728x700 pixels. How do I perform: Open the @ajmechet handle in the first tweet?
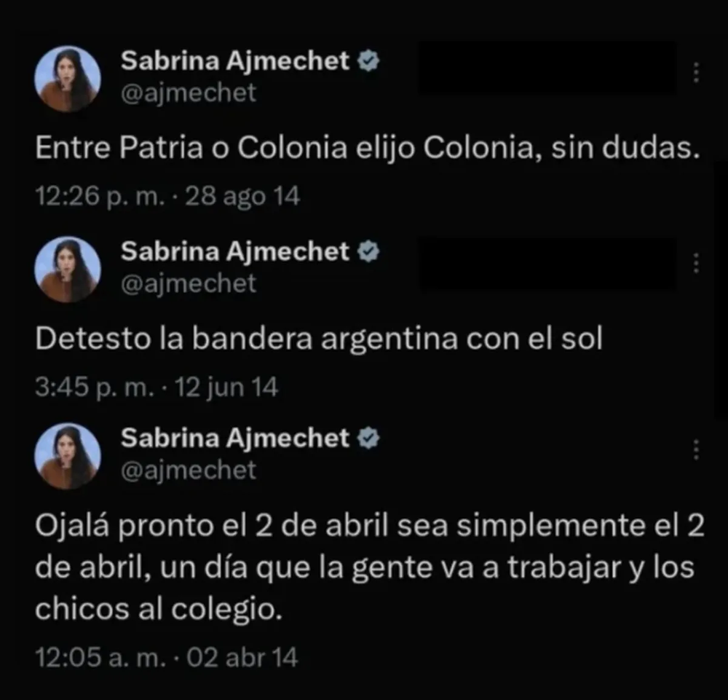188,93
